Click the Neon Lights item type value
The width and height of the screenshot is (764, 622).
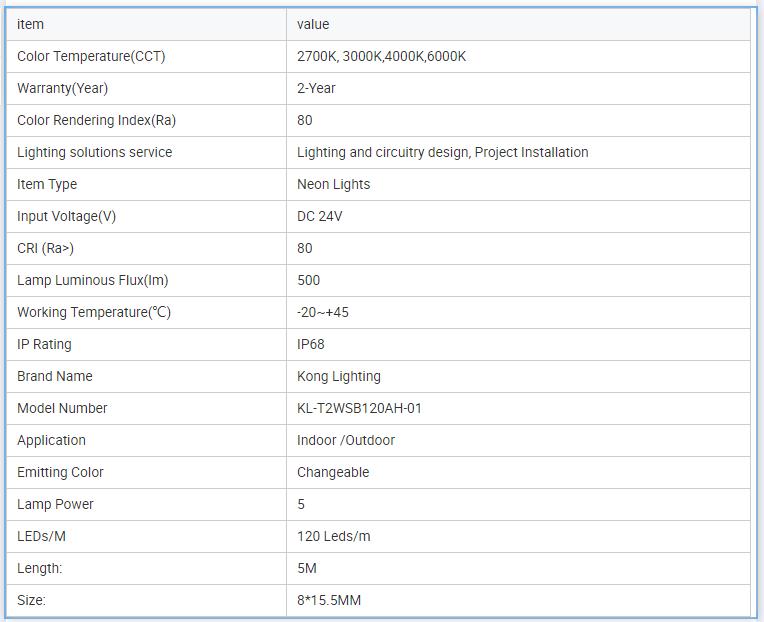click(333, 184)
